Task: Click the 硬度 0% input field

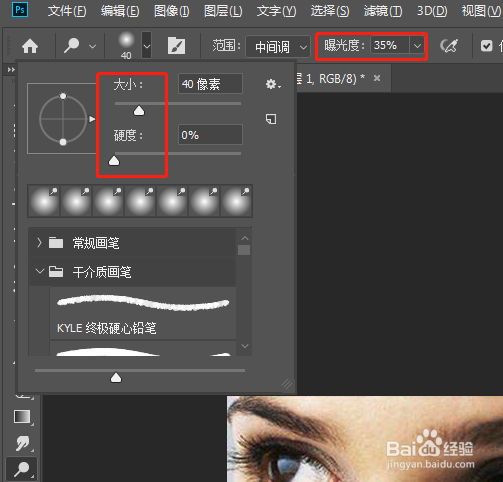Action: [x=210, y=135]
